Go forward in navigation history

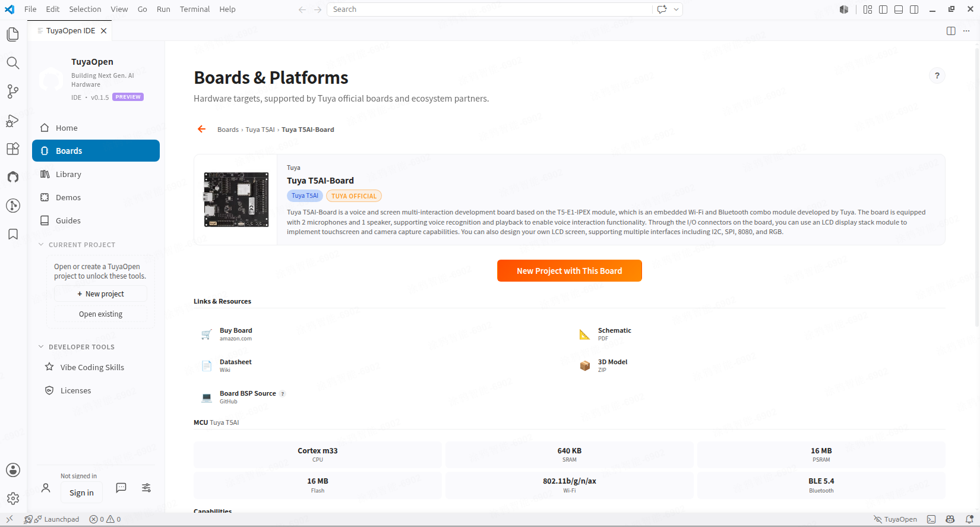(318, 10)
